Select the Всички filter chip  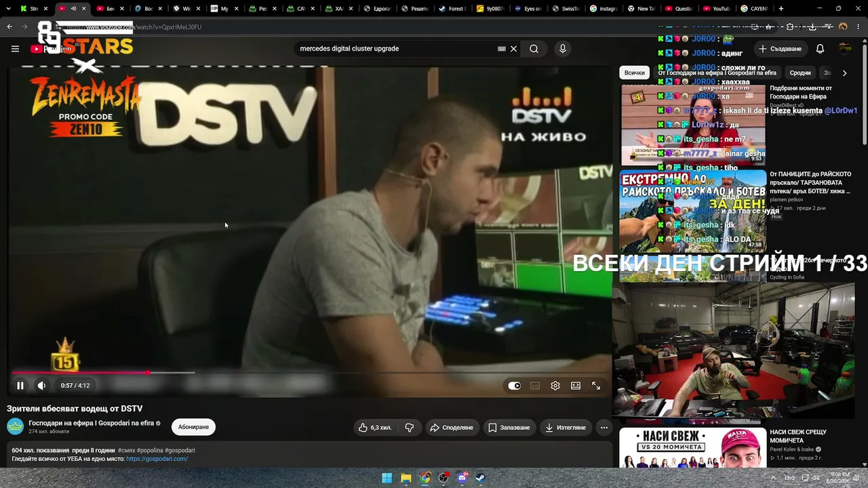(635, 73)
